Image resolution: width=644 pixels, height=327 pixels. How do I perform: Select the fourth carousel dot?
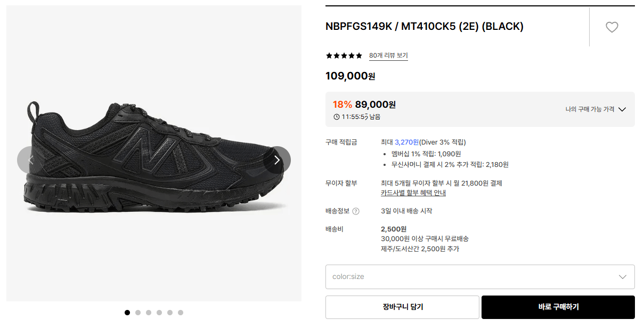tap(159, 312)
